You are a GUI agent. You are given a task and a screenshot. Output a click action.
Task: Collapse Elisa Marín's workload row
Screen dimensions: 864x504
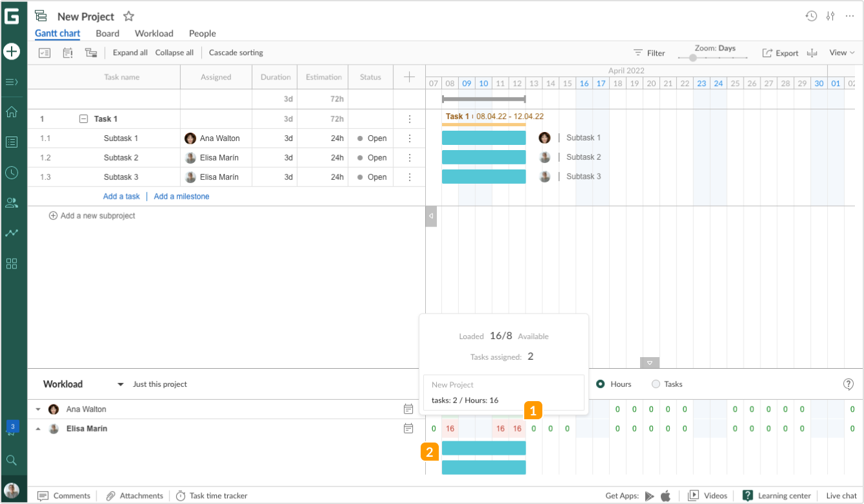38,428
